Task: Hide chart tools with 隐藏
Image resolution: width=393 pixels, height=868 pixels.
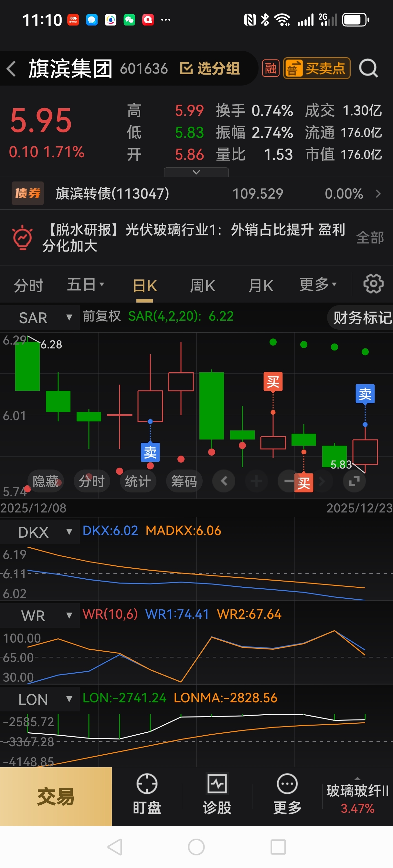Action: point(46,481)
